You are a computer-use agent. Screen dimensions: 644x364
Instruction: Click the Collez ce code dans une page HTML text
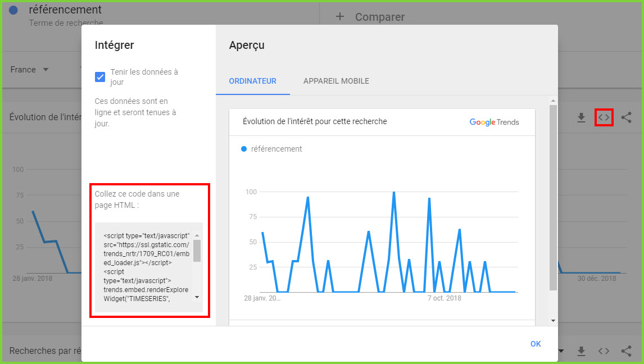137,199
